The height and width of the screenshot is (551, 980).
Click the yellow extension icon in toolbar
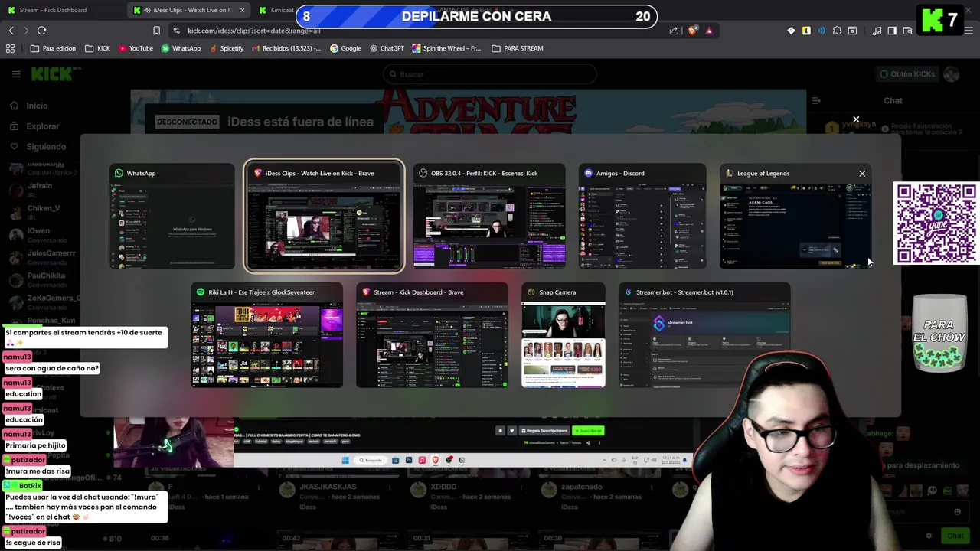[806, 31]
